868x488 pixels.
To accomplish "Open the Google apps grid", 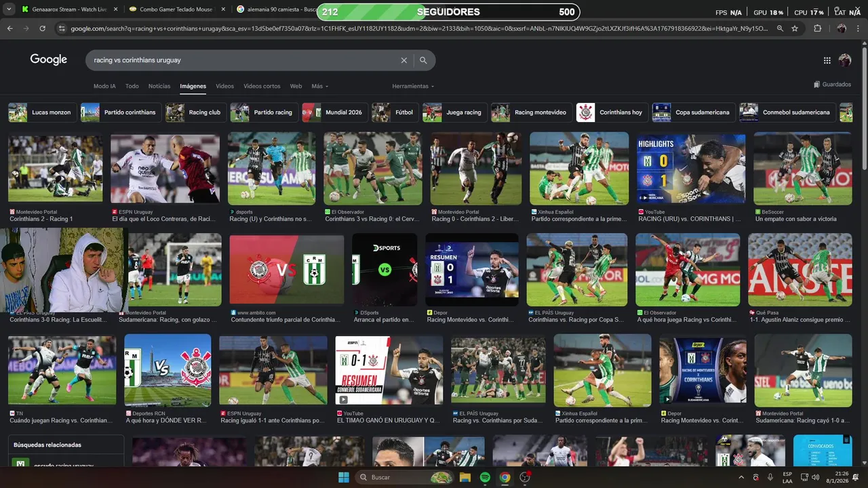I will pyautogui.click(x=827, y=60).
